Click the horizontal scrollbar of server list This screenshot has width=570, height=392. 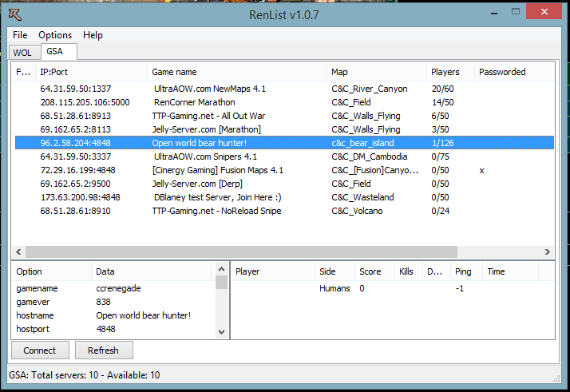239,251
